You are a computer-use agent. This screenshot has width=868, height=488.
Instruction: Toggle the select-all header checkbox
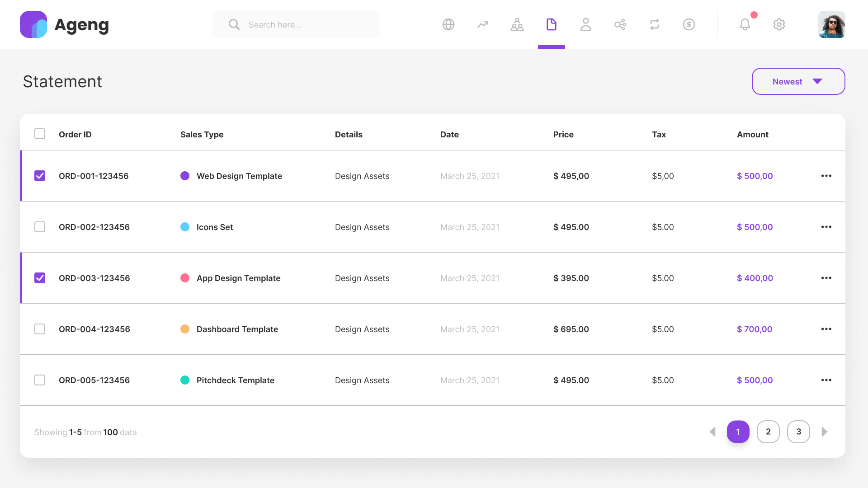pyautogui.click(x=40, y=134)
